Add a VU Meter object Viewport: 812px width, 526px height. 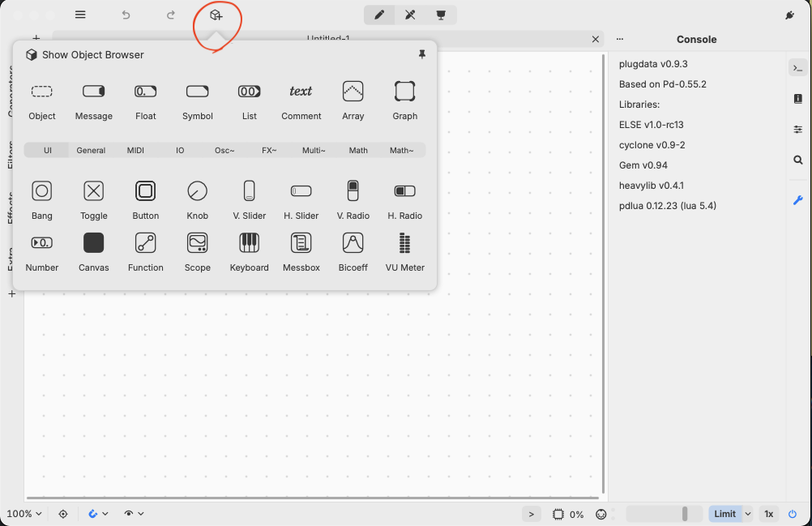point(404,252)
